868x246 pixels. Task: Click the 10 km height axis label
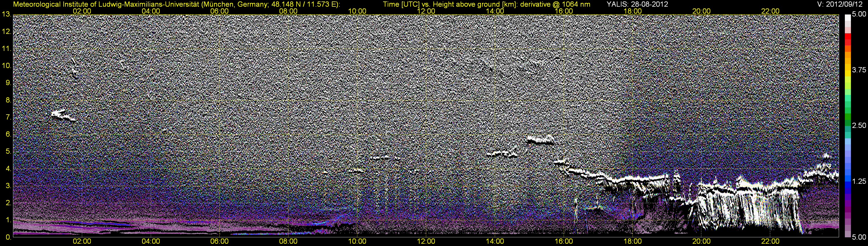(x=7, y=66)
